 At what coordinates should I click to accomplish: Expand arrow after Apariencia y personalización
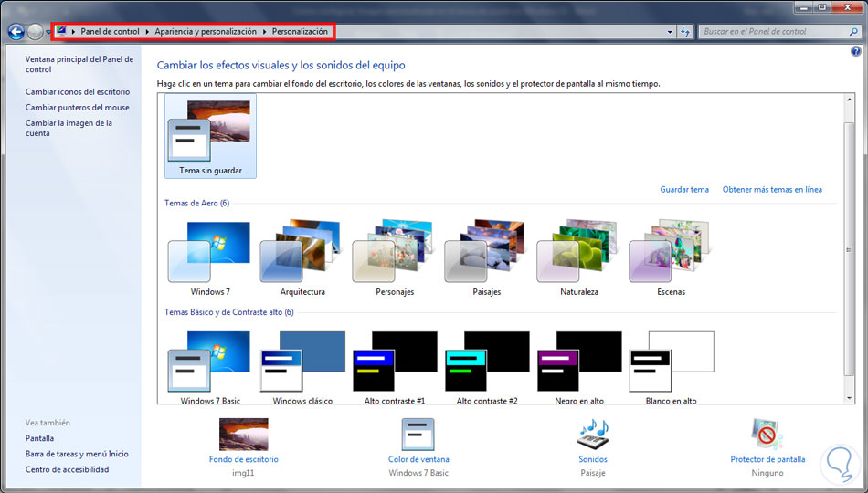[x=265, y=32]
